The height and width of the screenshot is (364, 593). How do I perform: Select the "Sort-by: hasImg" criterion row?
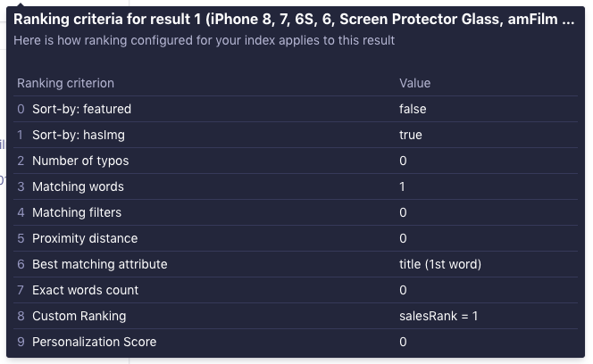point(79,135)
